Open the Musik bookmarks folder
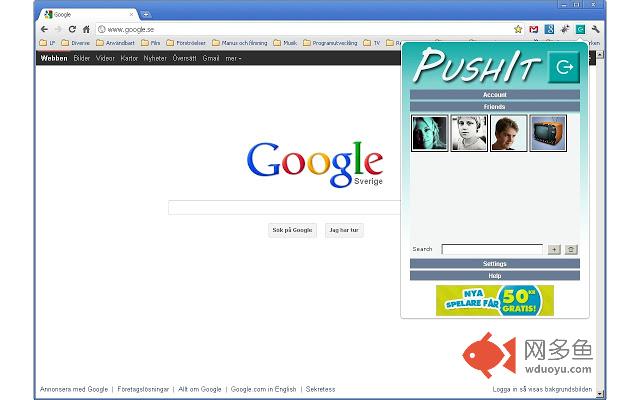Image resolution: width=640 pixels, height=400 pixels. 285,43
